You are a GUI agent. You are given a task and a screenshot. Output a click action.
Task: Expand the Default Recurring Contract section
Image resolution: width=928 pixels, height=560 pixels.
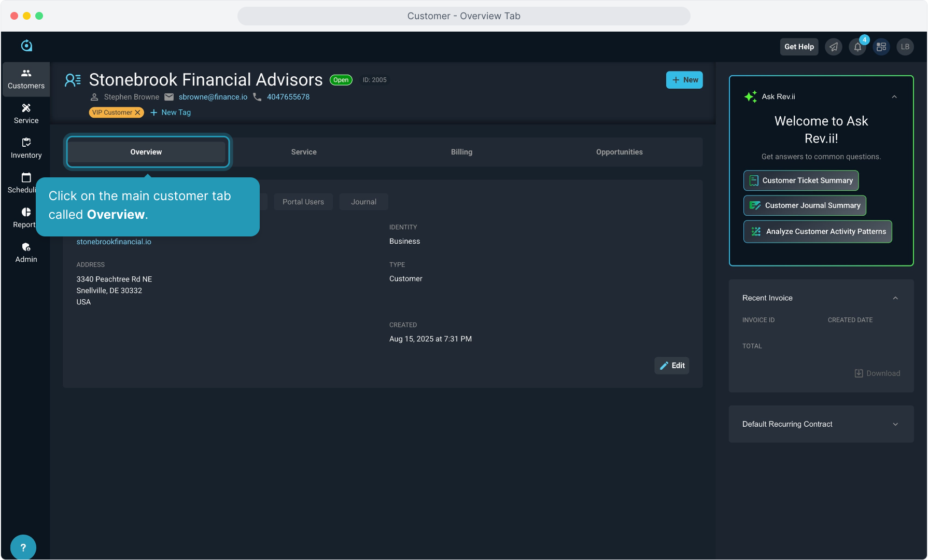(895, 424)
